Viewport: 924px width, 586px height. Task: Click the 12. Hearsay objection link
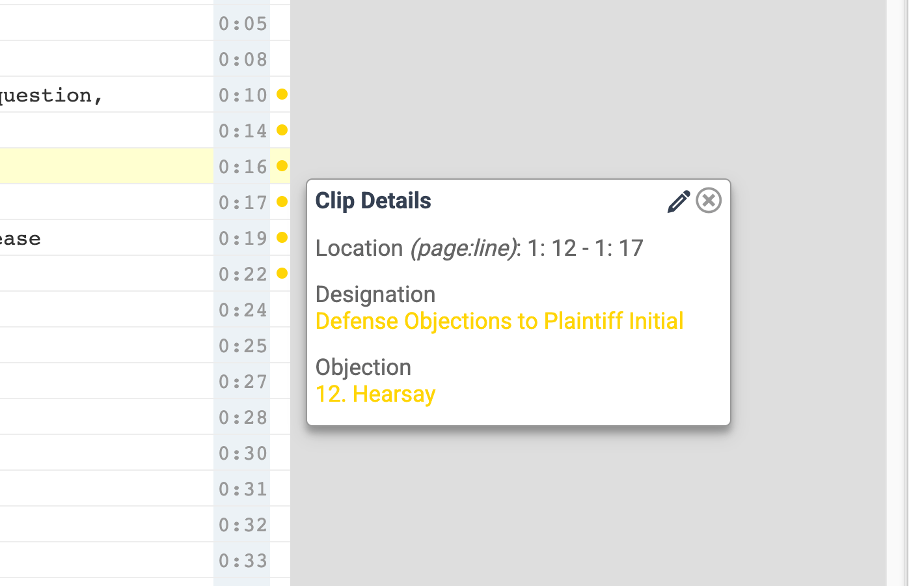coord(375,394)
